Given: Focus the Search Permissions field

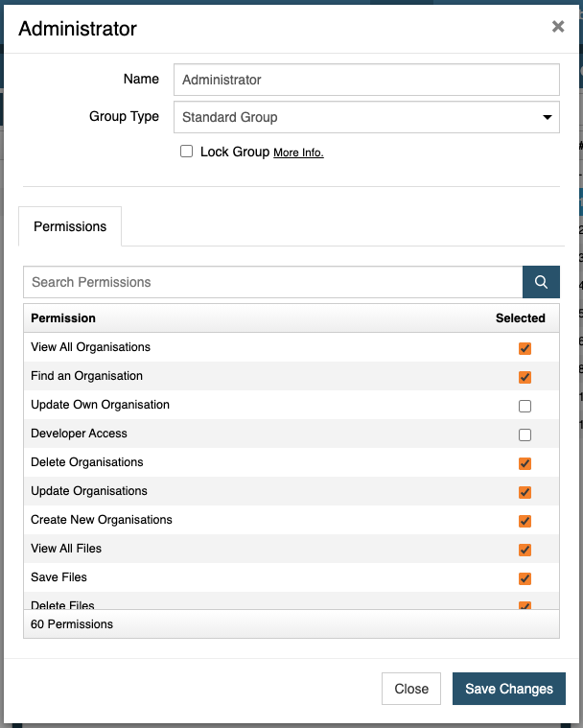Looking at the screenshot, I should (273, 282).
